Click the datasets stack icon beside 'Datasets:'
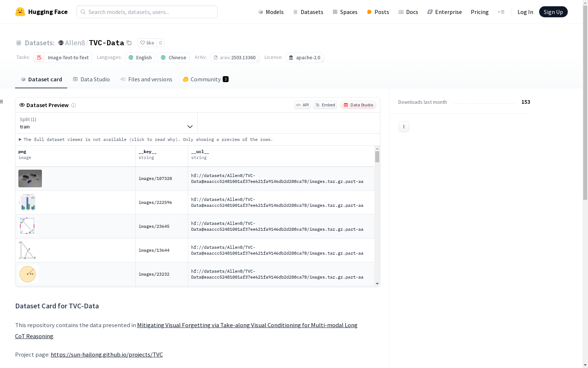This screenshot has width=588, height=368. click(19, 43)
